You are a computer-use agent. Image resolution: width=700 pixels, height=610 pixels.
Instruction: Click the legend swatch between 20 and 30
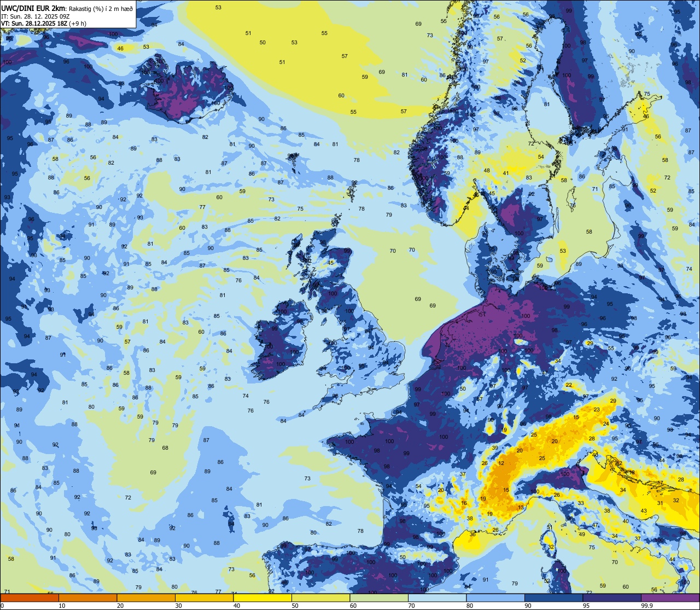tap(146, 597)
